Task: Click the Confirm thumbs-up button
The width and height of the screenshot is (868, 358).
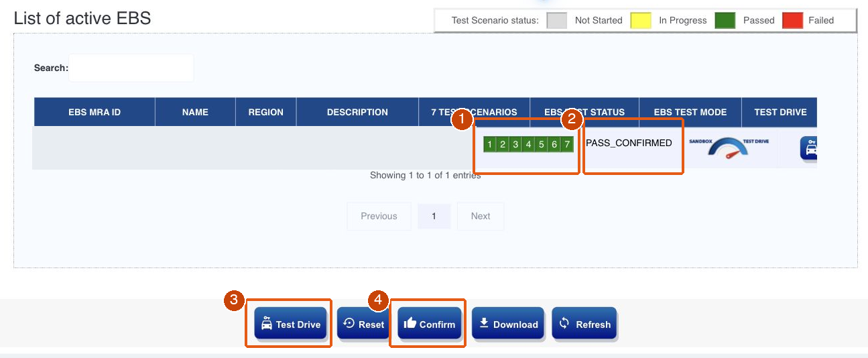Action: point(430,324)
